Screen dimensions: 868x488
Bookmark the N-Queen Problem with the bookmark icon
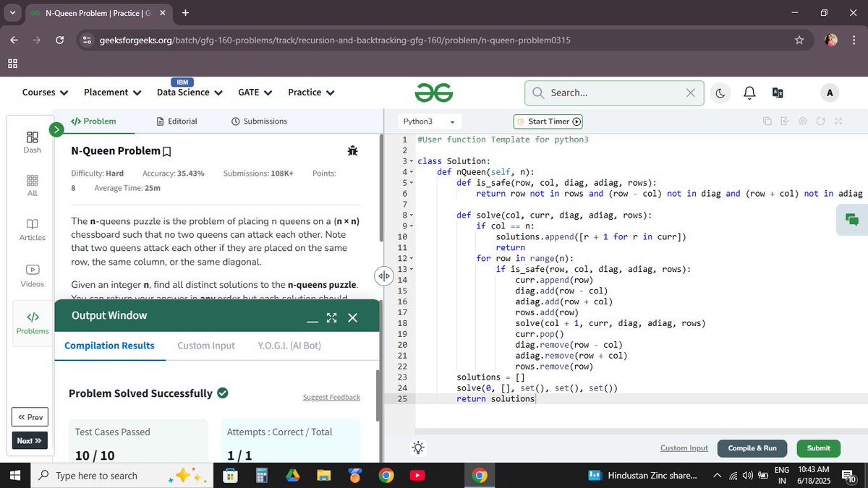(167, 152)
